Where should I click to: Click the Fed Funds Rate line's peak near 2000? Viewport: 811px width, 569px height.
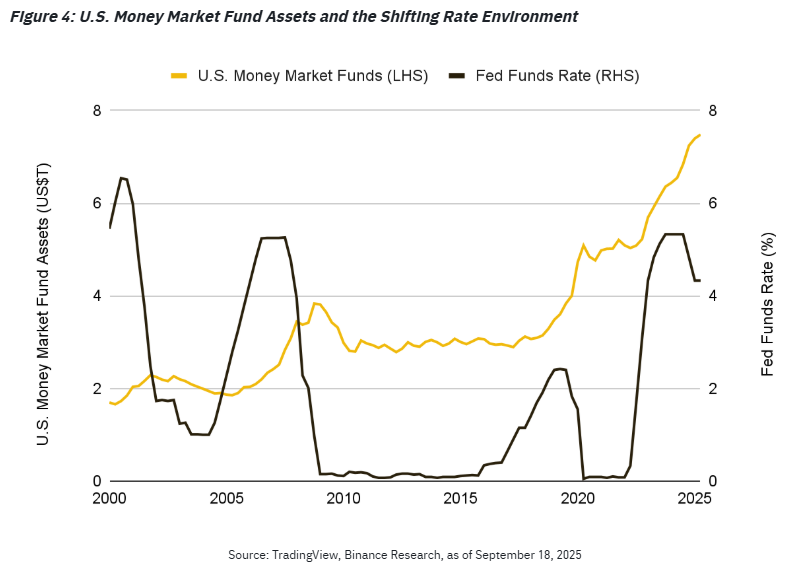click(x=121, y=178)
